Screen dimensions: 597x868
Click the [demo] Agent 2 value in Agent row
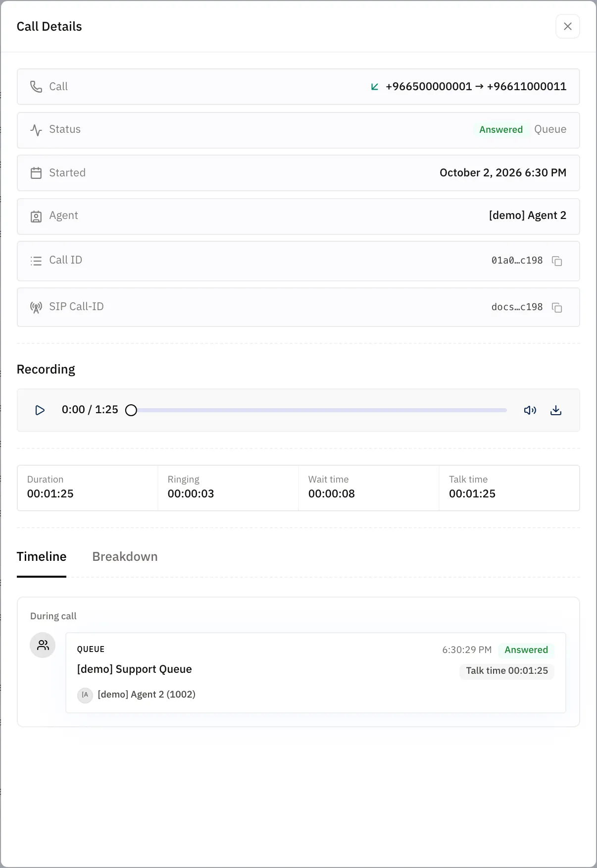click(528, 215)
